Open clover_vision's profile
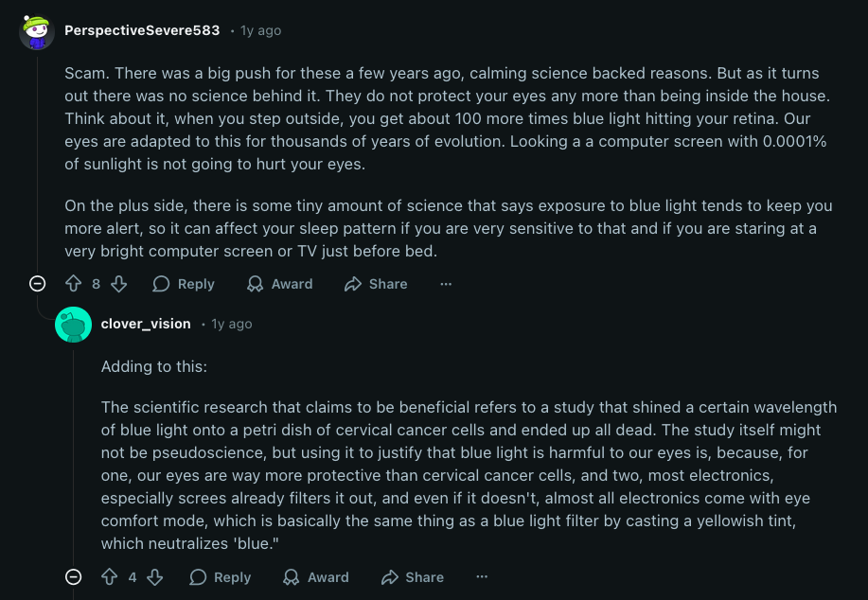The width and height of the screenshot is (868, 600). point(146,324)
